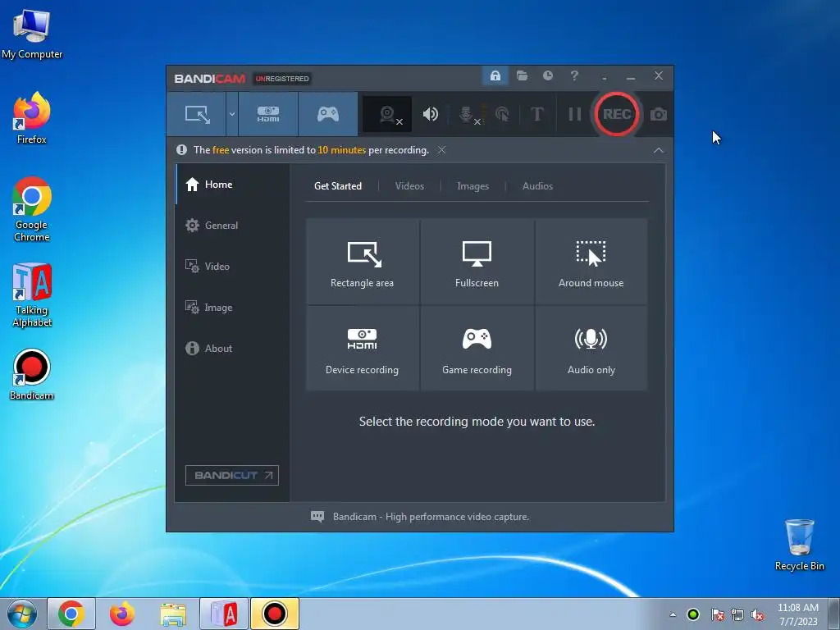Screen dimensions: 840x630
Task: Select Bandicam desktop shortcut
Action: (x=32, y=374)
